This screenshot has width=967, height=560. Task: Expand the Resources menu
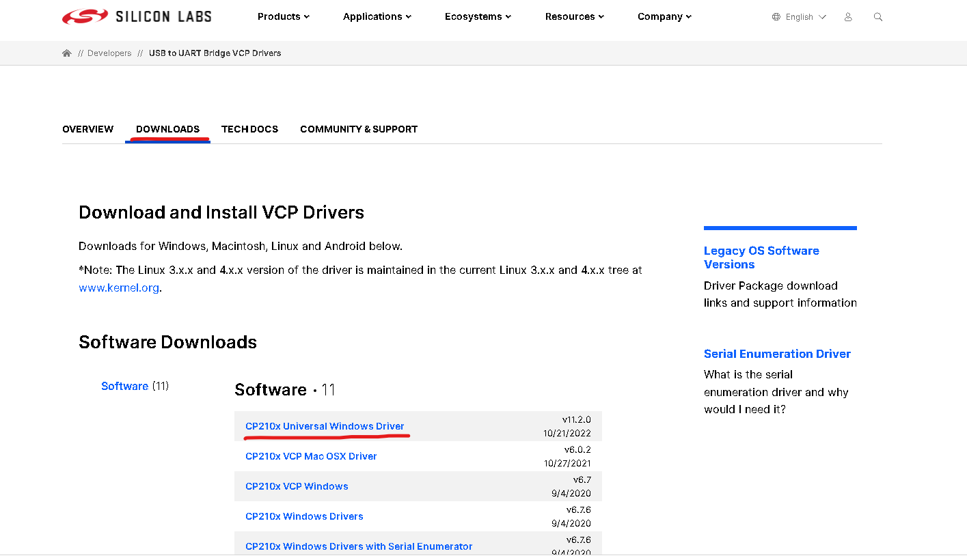click(x=575, y=16)
